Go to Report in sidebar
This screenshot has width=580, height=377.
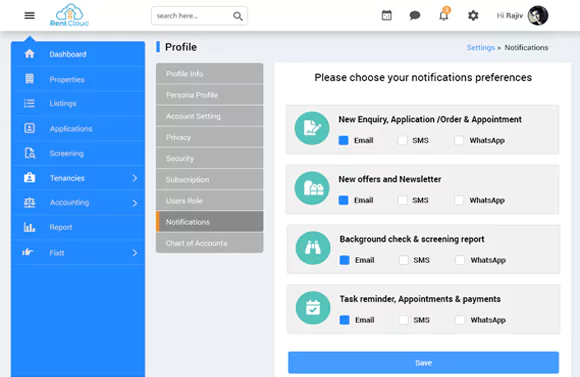[x=78, y=227]
